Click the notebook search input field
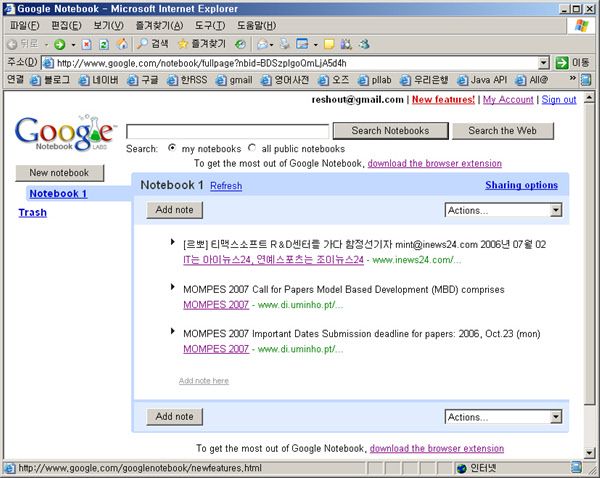Viewport: 600px width, 478px height. tap(227, 131)
